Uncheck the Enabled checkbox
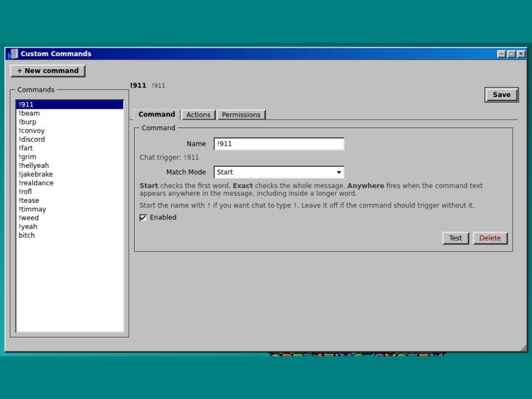The width and height of the screenshot is (532, 399). 143,217
